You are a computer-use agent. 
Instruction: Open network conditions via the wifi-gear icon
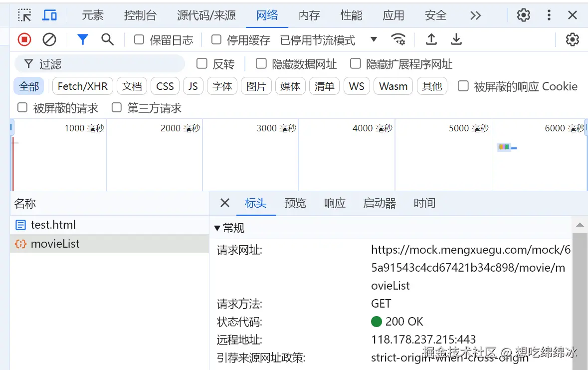398,39
